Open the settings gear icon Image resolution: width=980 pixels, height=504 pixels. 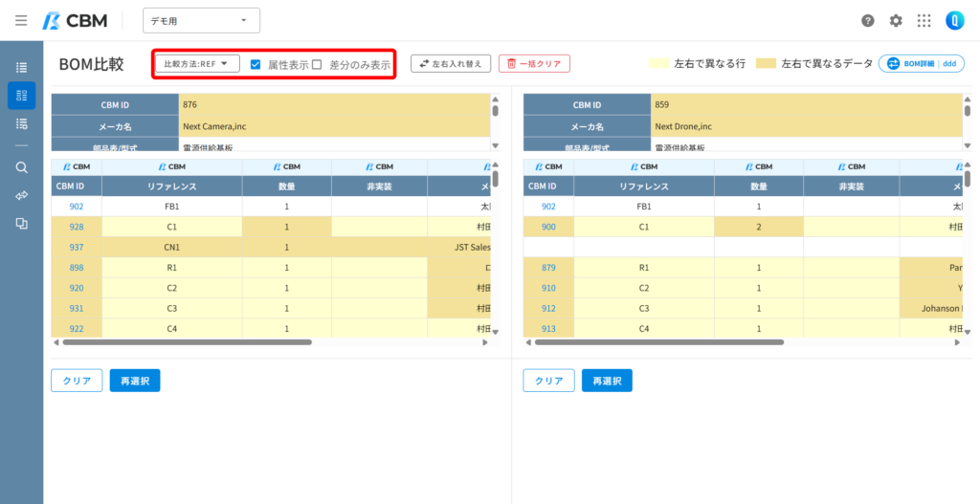[x=896, y=21]
